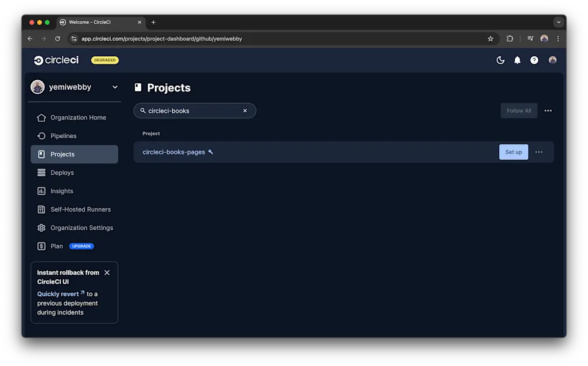Open your profile avatar menu

(552, 60)
